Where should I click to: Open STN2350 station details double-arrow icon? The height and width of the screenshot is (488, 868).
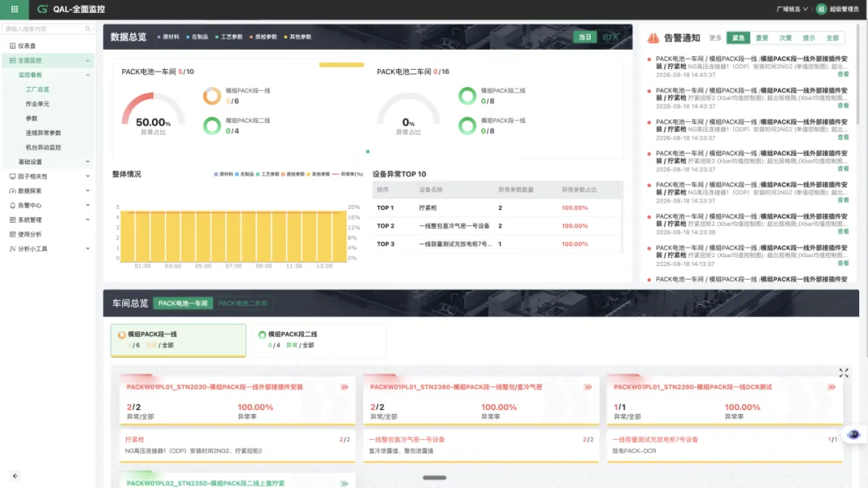[x=344, y=483]
